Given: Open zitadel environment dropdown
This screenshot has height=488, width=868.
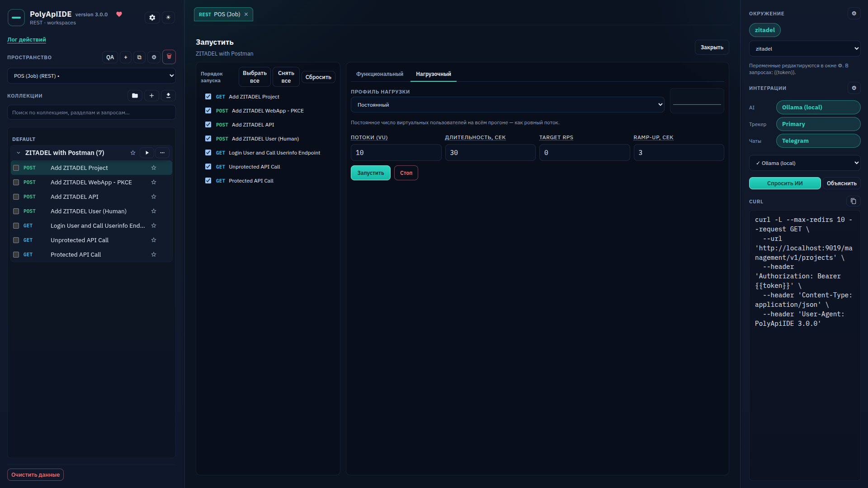Looking at the screenshot, I should [x=804, y=49].
